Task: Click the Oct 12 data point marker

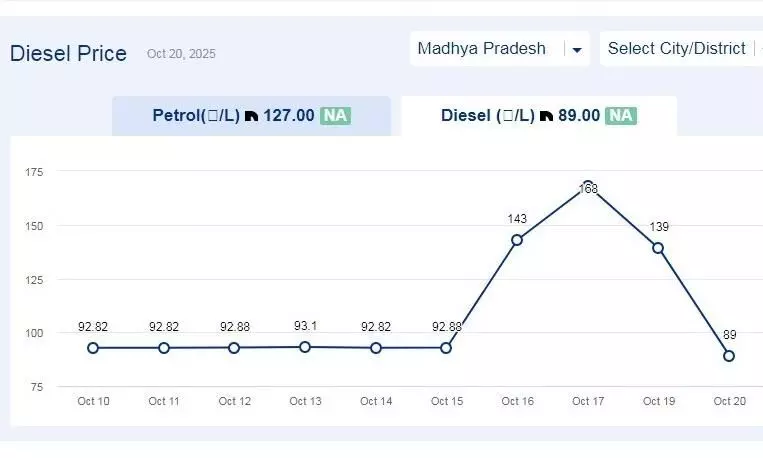Action: click(x=234, y=348)
